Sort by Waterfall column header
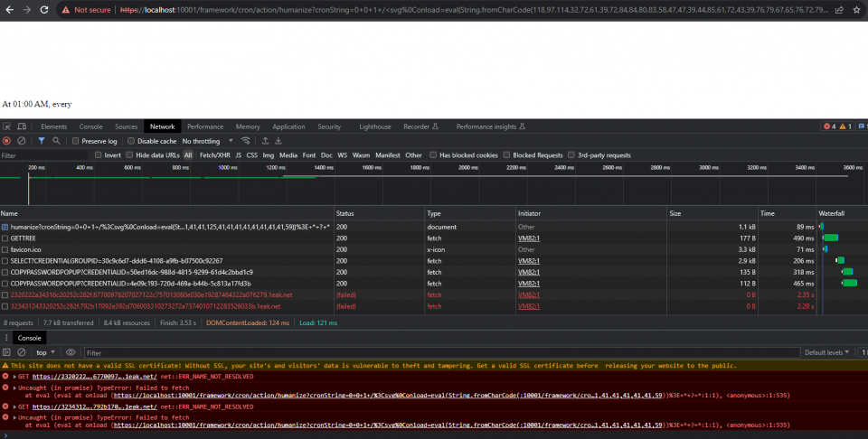The width and height of the screenshot is (868, 439). tap(842, 213)
